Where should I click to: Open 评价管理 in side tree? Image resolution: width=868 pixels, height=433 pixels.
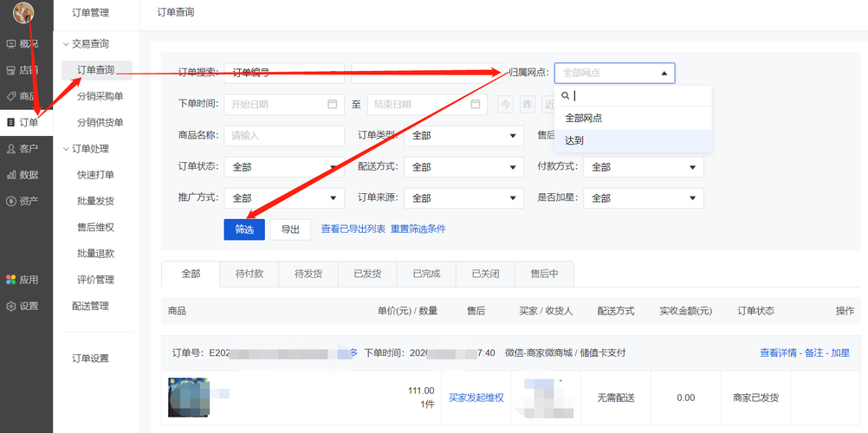click(95, 280)
